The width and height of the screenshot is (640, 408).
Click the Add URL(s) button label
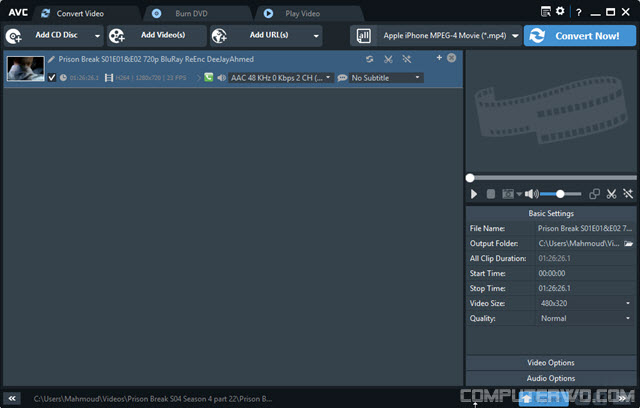(269, 35)
